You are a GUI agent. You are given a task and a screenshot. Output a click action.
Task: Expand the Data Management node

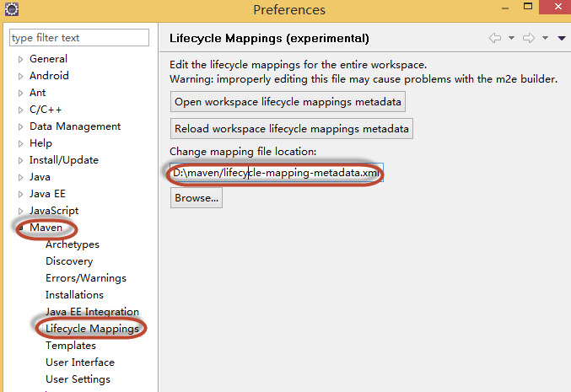(20, 126)
